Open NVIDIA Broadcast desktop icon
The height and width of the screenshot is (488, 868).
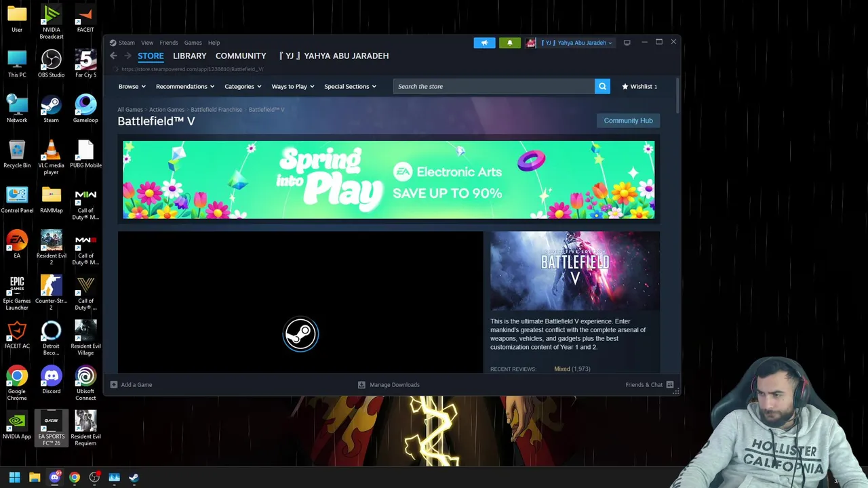(x=51, y=22)
